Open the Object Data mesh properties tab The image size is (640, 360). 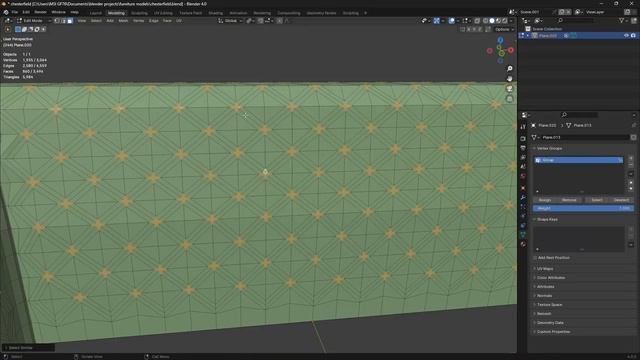pyautogui.click(x=523, y=234)
